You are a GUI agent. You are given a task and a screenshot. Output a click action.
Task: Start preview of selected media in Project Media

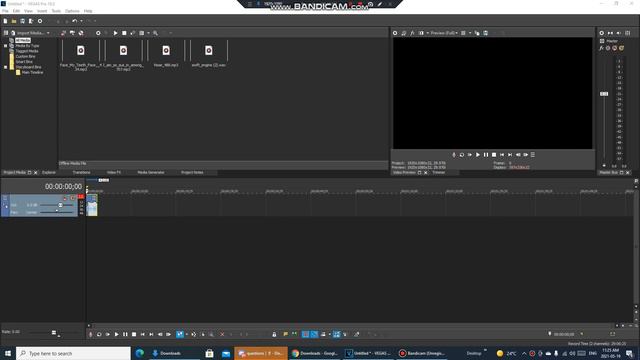coord(116,33)
